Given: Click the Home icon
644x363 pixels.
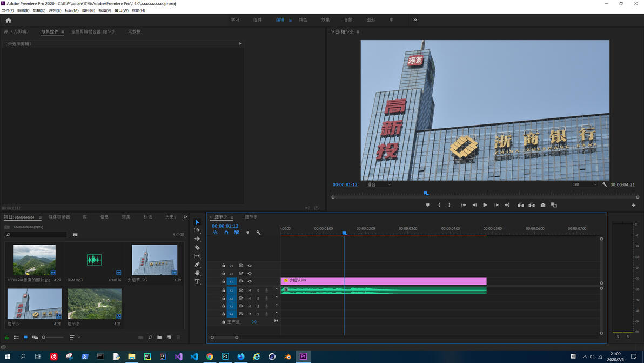Looking at the screenshot, I should pyautogui.click(x=8, y=19).
